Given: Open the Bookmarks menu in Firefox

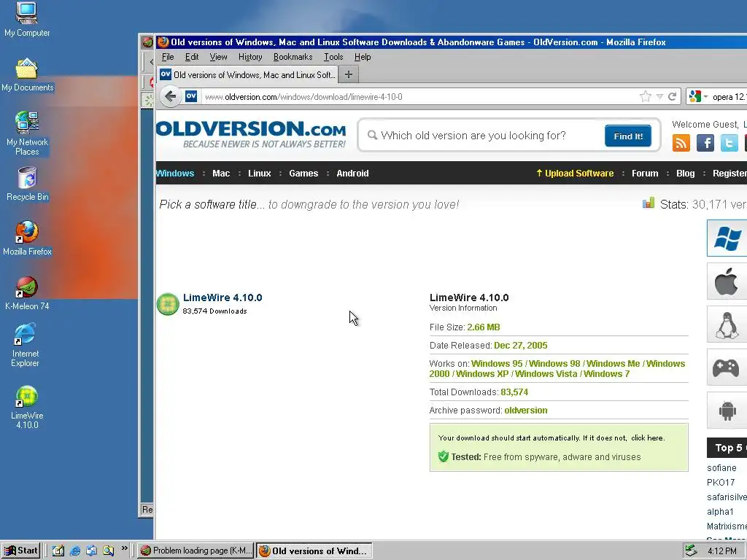Looking at the screenshot, I should coord(293,57).
